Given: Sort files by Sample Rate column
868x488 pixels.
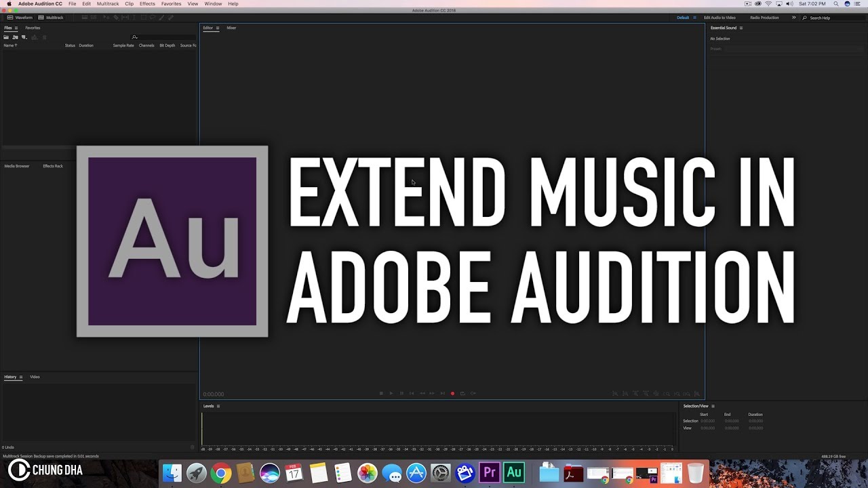Looking at the screenshot, I should [123, 45].
